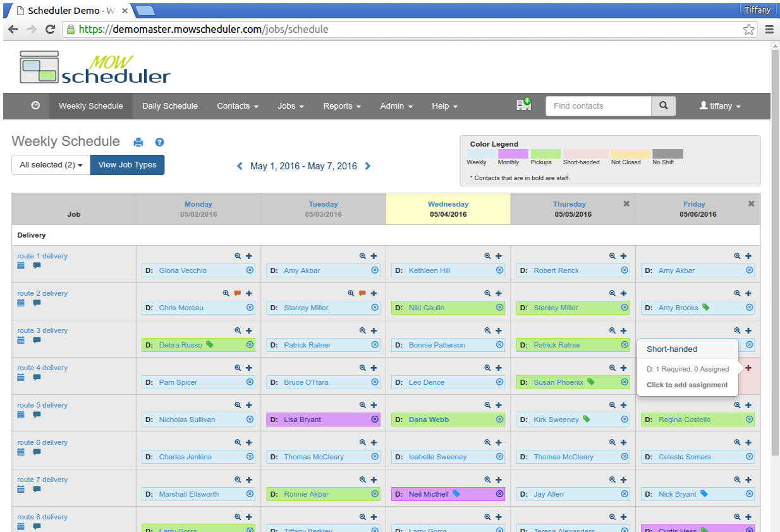Click the clock icon in navigation bar
780x532 pixels.
click(35, 106)
